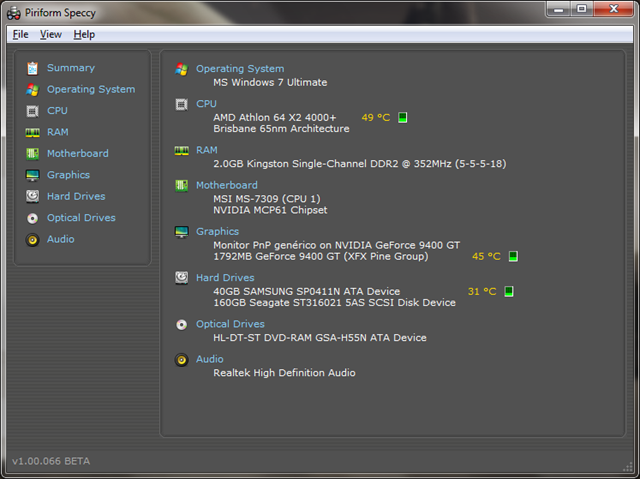Click the Summary clipboard icon in sidebar
640x479 pixels.
[x=33, y=68]
